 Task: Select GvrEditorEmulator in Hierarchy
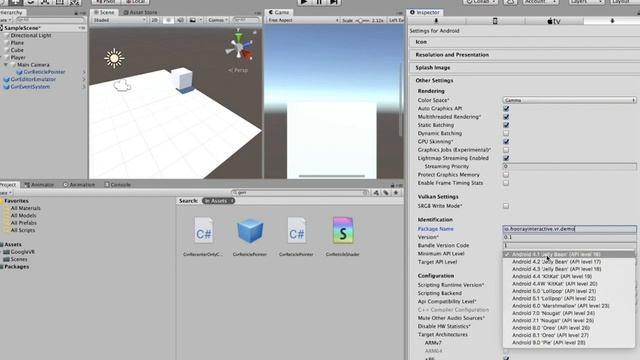click(33, 80)
